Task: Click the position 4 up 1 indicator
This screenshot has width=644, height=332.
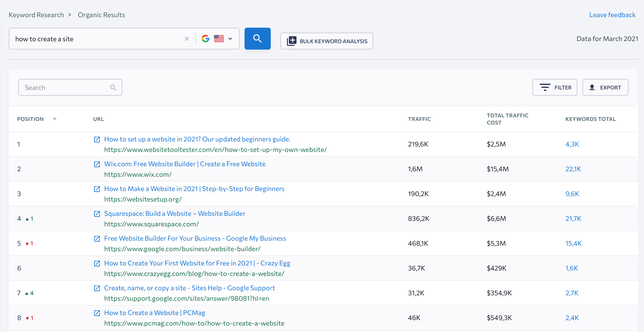Action: (29, 219)
